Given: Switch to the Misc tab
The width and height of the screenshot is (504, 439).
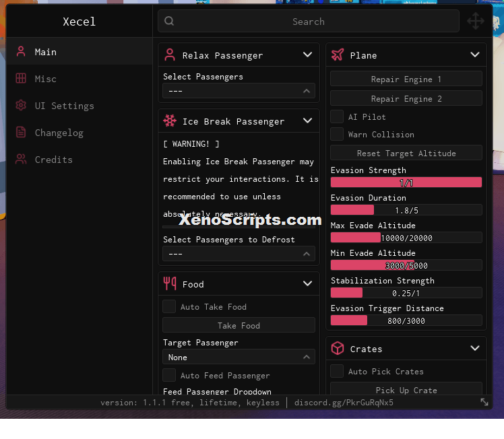Looking at the screenshot, I should click(x=79, y=79).
